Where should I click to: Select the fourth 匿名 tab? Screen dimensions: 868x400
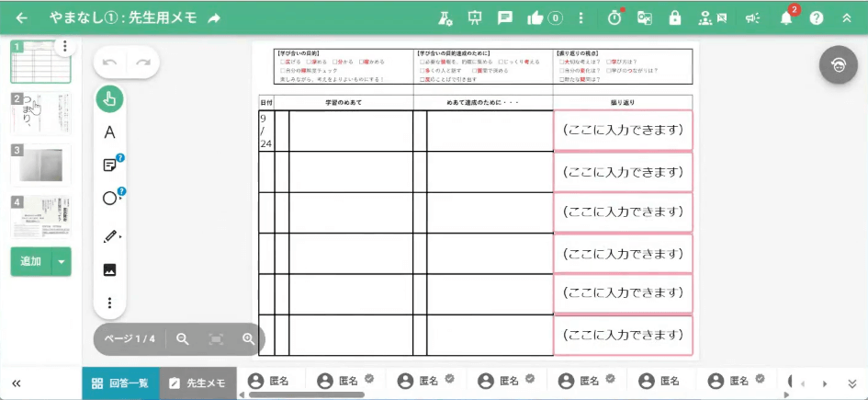point(506,381)
